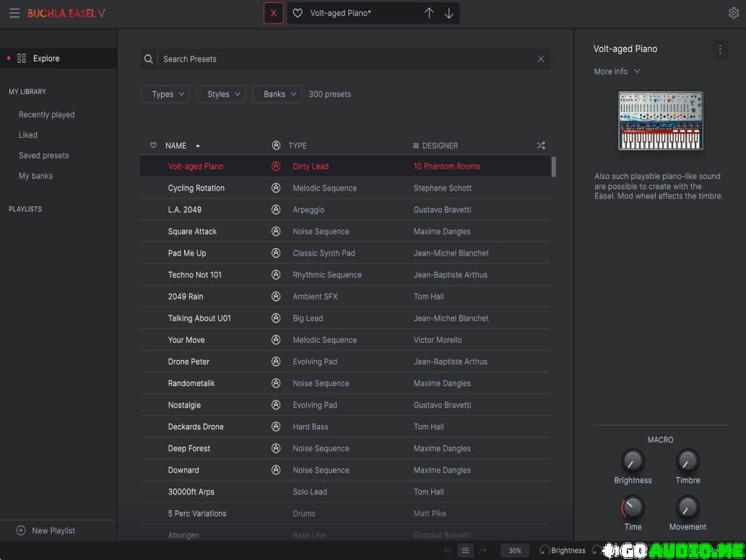Open the Banks filter dropdown
This screenshot has height=560, width=746.
[x=277, y=94]
